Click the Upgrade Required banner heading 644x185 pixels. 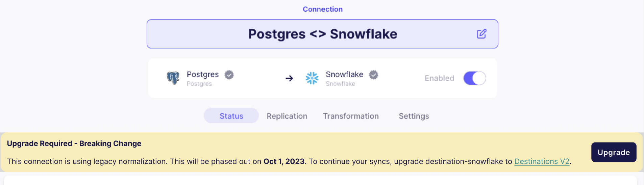(74, 143)
